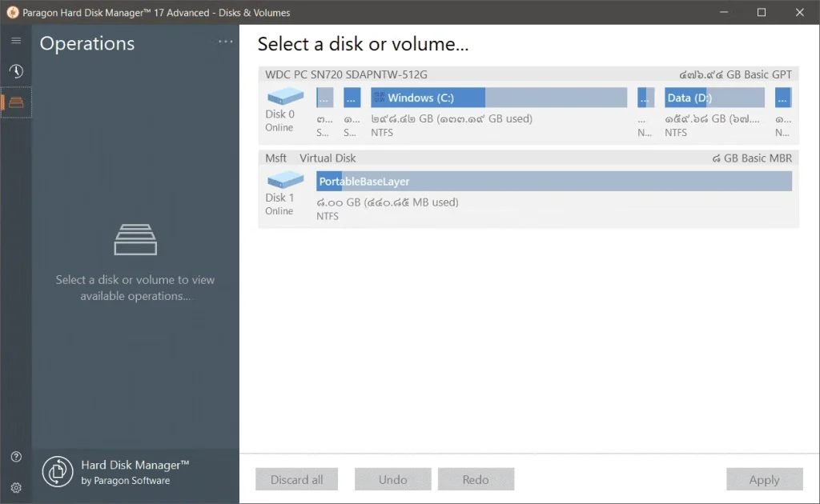The image size is (820, 504).
Task: Open the Operations three-dots menu
Action: point(225,42)
